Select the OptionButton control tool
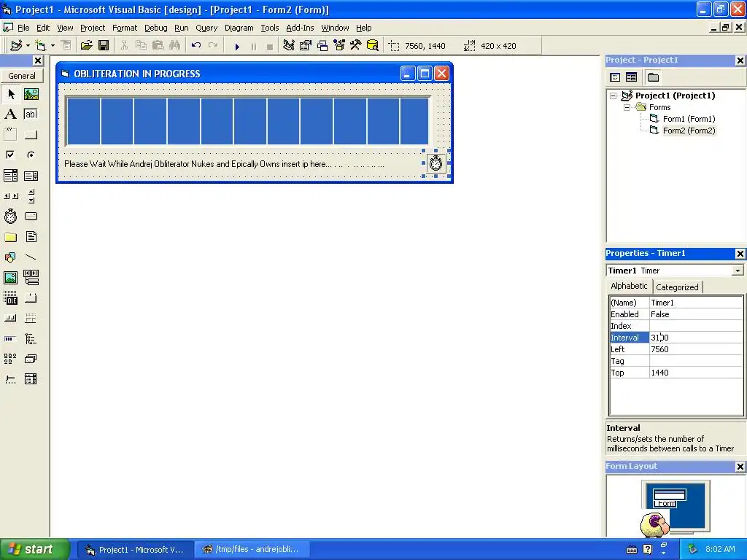747x560 pixels. [x=31, y=155]
